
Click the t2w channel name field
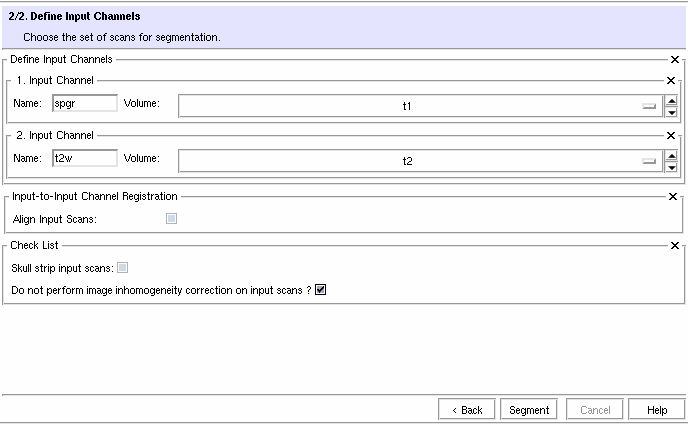pos(84,158)
